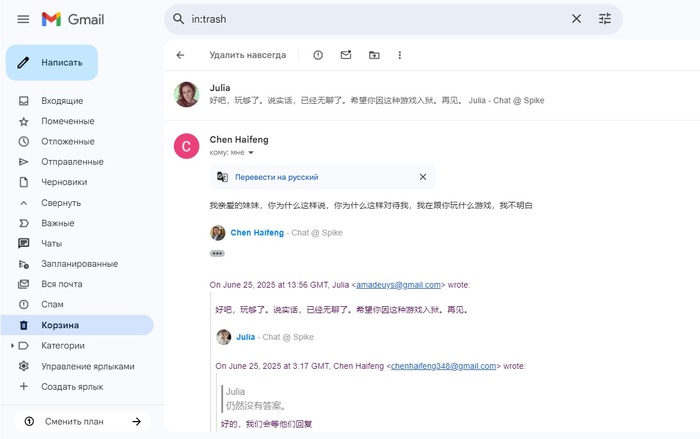Viewport: 700px width, 439px height.
Task: Click the back arrow to message list
Action: tap(180, 55)
